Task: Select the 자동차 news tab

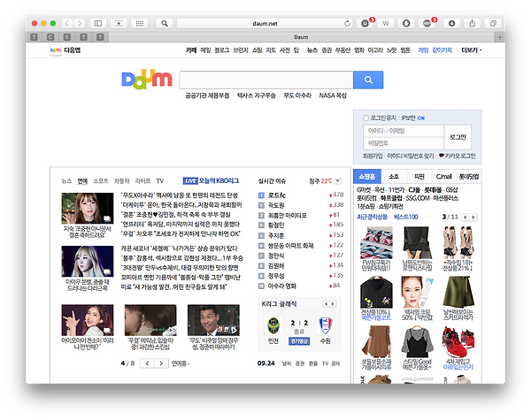Action: point(121,181)
